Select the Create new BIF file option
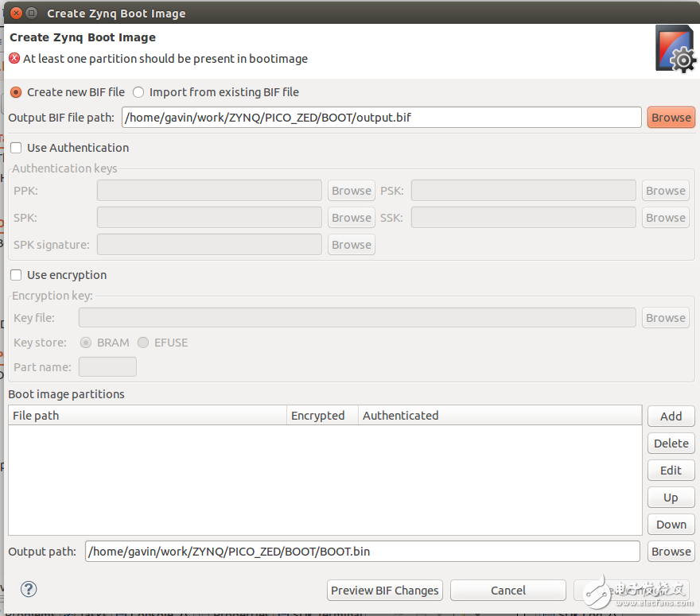 pos(16,92)
